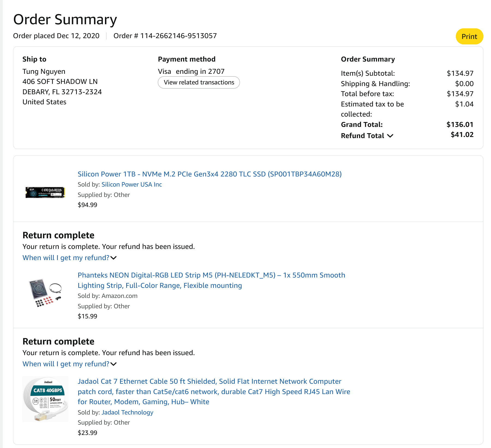Visit seller Silicon Power USA Inc
Viewport: 491px width, 448px height.
pos(132,184)
